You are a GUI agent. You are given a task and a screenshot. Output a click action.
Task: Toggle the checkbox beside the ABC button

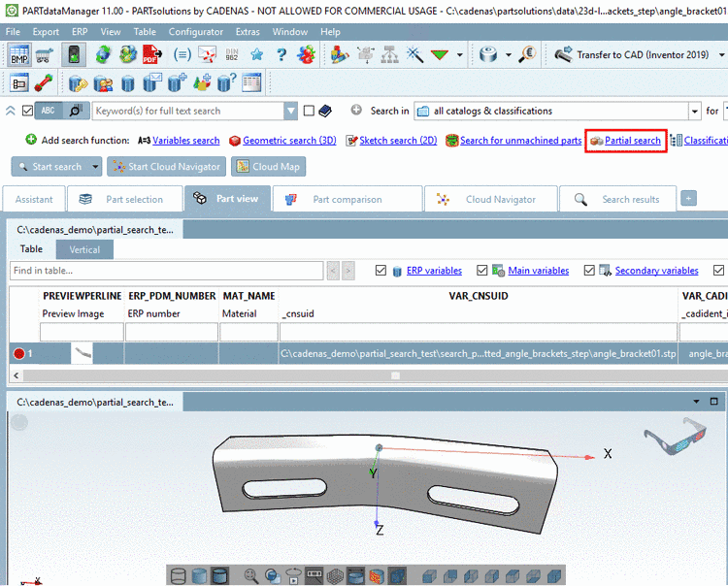[27, 111]
